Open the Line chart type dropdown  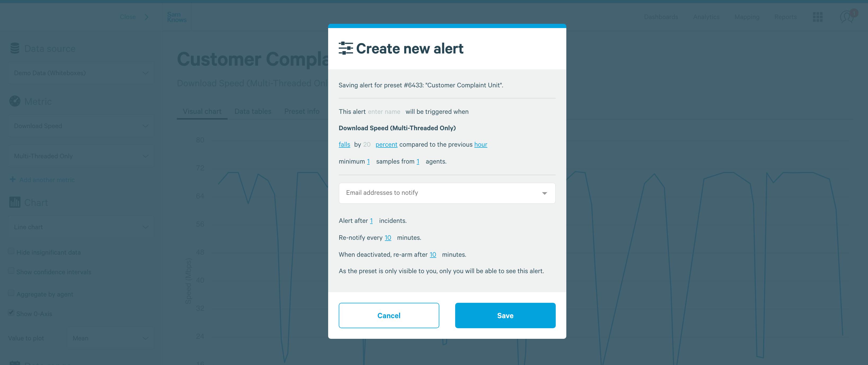81,227
